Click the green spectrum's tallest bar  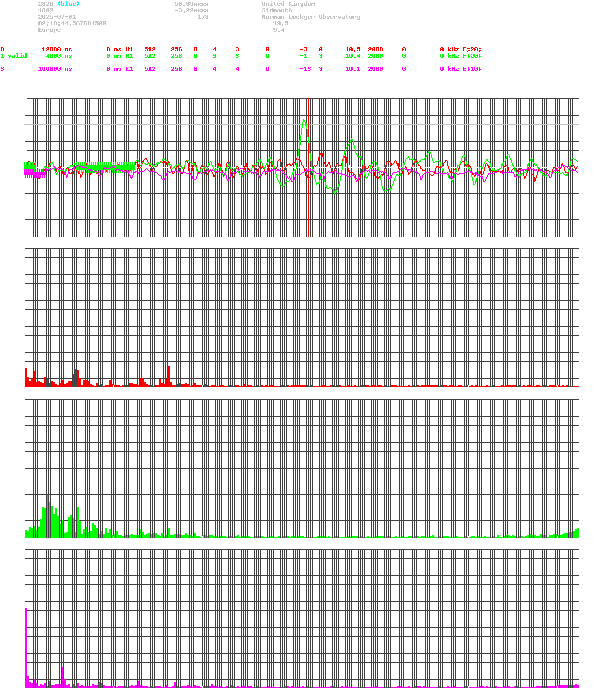(48, 515)
